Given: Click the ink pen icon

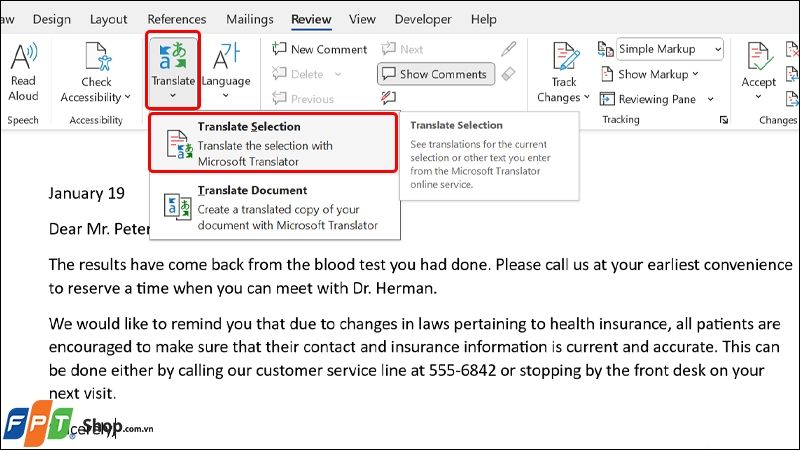Looking at the screenshot, I should point(509,49).
